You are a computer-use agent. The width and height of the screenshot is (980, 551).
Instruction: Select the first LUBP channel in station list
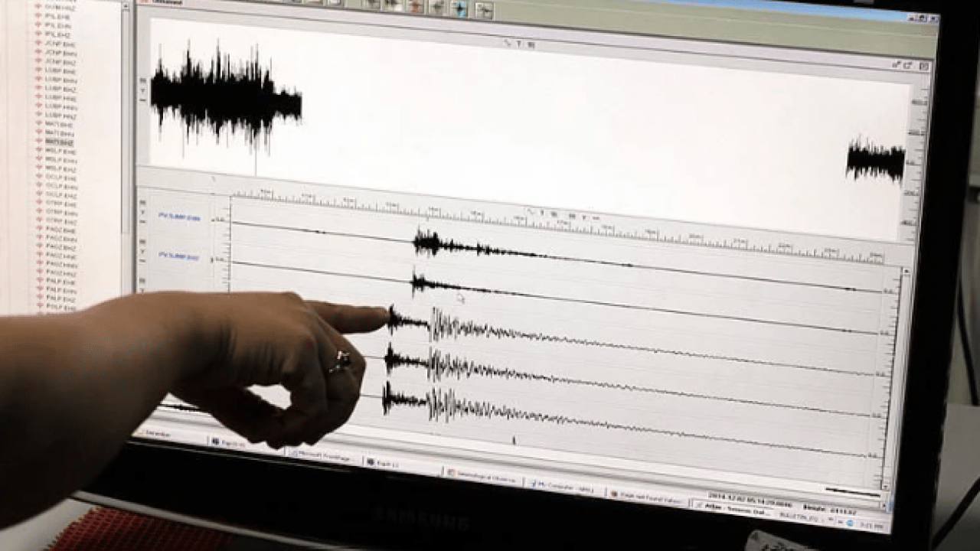coord(60,71)
